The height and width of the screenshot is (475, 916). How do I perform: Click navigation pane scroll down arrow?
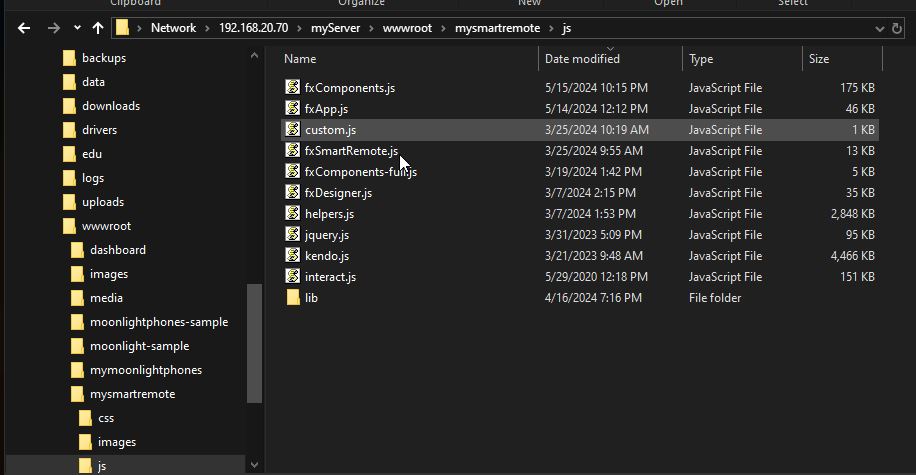(254, 465)
